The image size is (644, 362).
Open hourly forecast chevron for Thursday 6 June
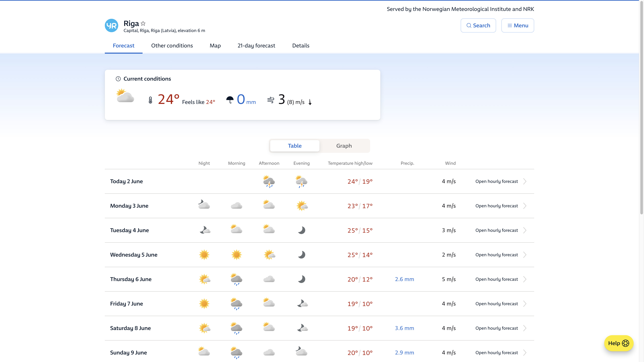tap(525, 279)
